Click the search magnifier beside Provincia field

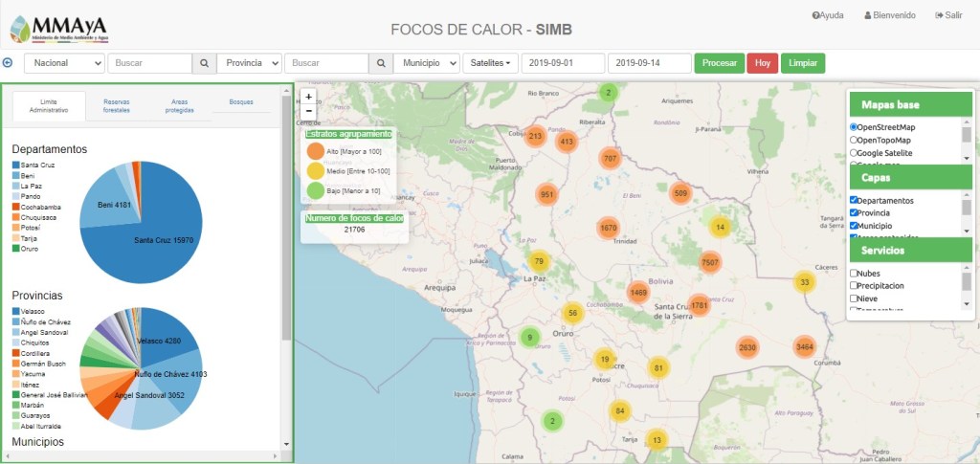point(381,63)
